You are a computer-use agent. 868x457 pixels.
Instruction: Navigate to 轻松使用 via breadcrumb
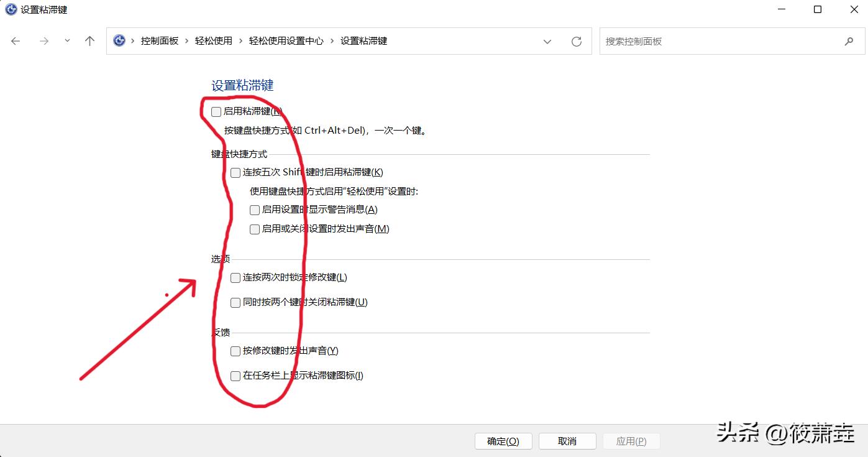click(213, 40)
